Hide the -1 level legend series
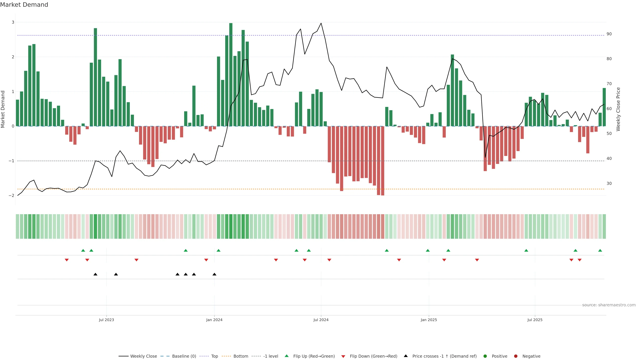Screen dimensions: 644x362 [271, 356]
